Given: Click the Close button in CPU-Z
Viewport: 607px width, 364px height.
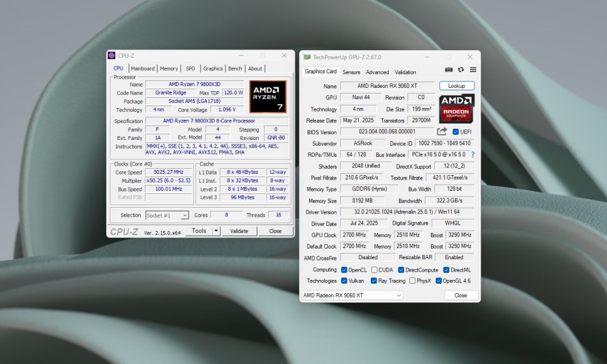Looking at the screenshot, I should (x=275, y=231).
